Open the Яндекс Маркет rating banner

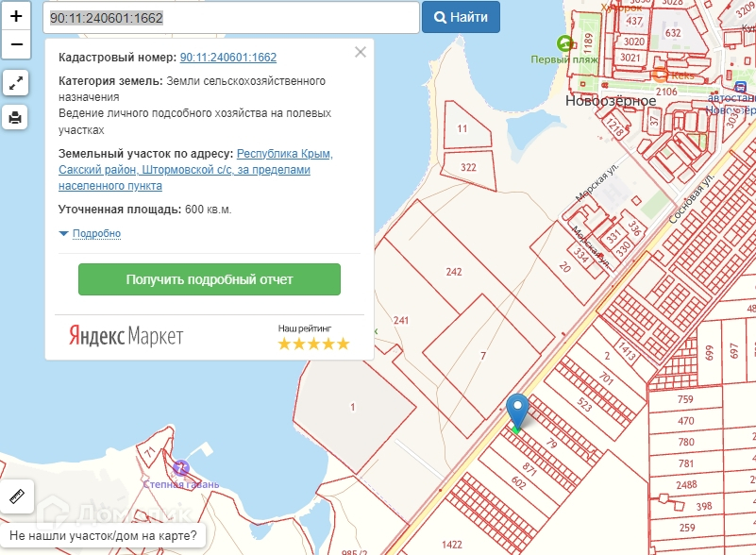click(210, 336)
